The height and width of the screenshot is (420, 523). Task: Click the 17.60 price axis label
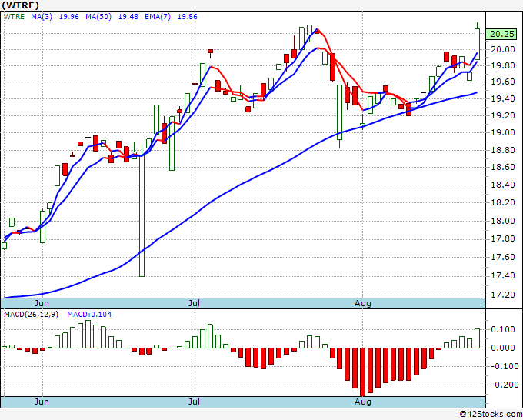coord(503,257)
